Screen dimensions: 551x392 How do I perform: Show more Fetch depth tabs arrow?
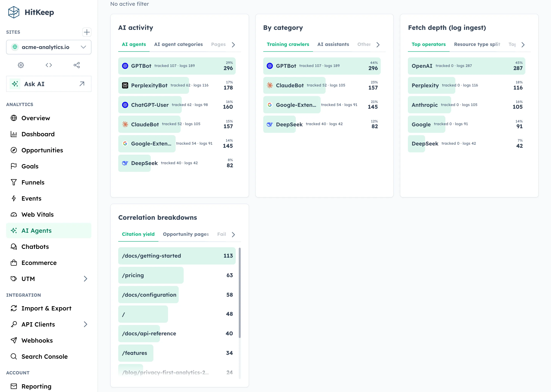[523, 45]
